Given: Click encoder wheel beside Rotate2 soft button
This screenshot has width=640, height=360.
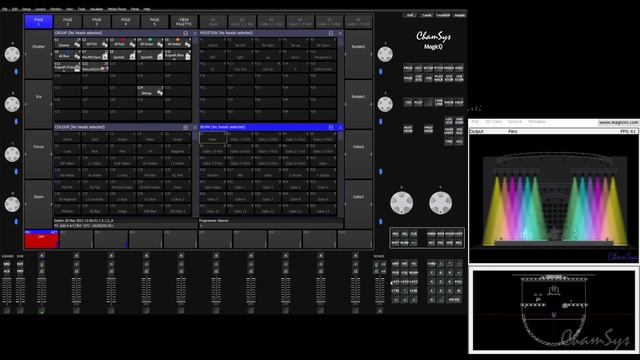Looking at the screenshot, I should pos(385,54).
